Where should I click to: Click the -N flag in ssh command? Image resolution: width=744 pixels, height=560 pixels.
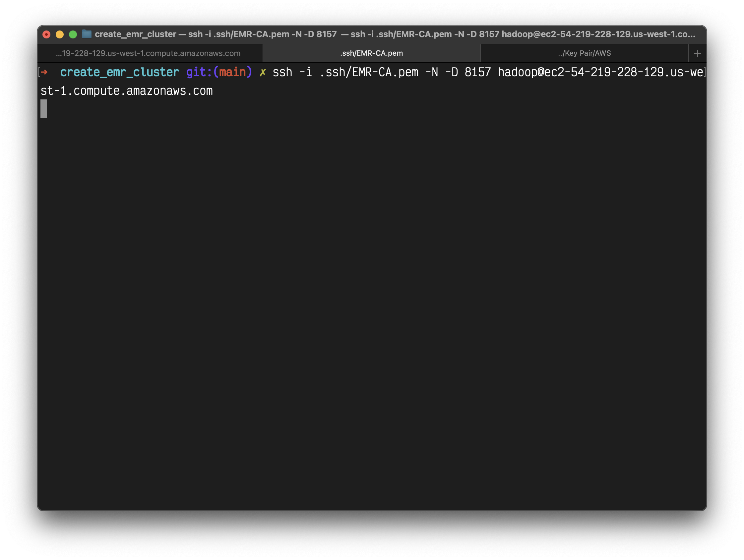[432, 72]
